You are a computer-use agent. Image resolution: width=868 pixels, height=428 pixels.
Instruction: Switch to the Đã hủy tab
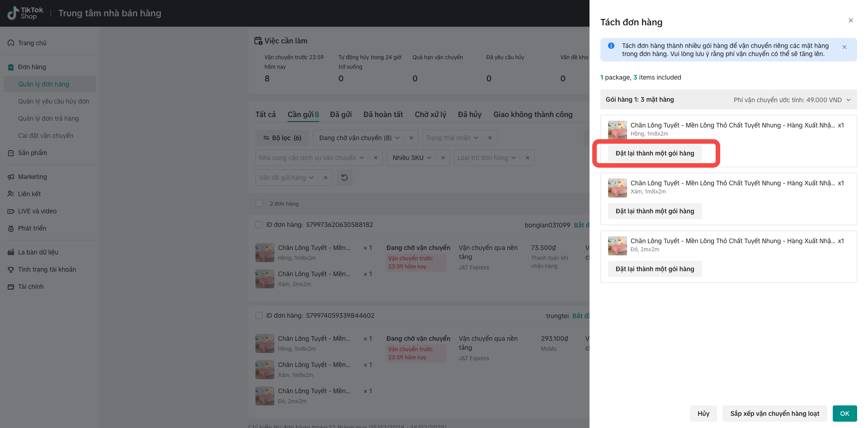click(x=469, y=114)
